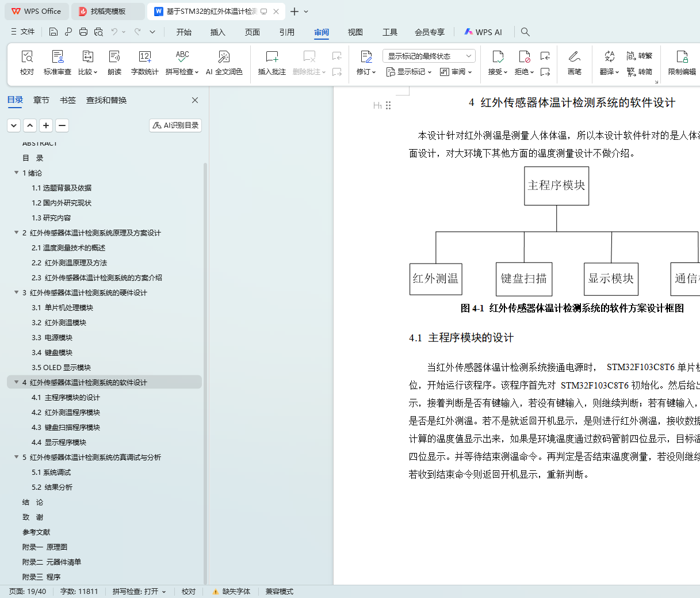Open 标准审查 standards review tool

click(58, 63)
